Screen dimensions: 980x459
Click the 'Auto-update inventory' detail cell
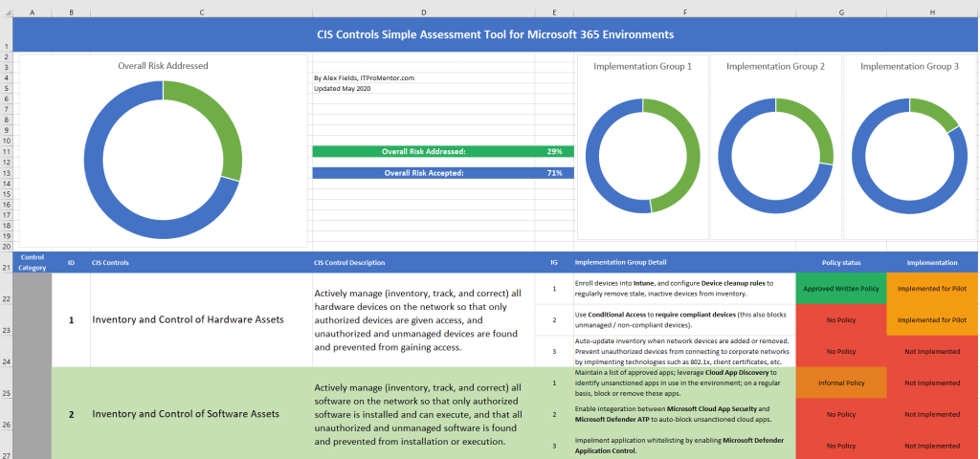685,351
